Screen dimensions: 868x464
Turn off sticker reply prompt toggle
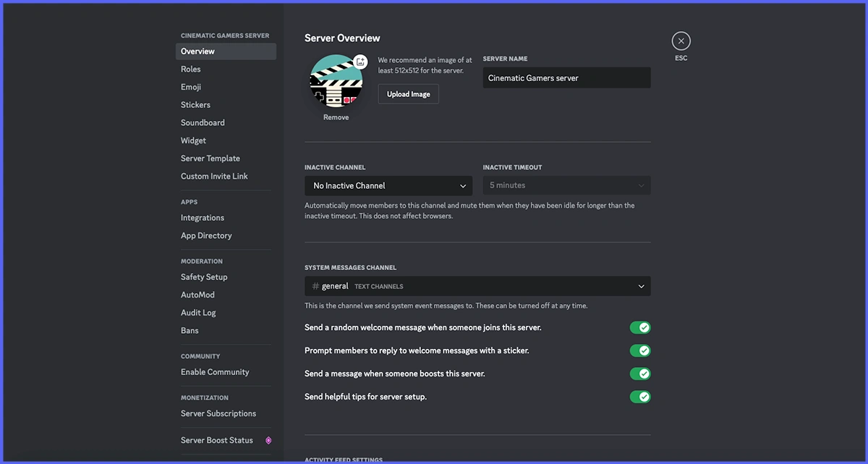(639, 351)
